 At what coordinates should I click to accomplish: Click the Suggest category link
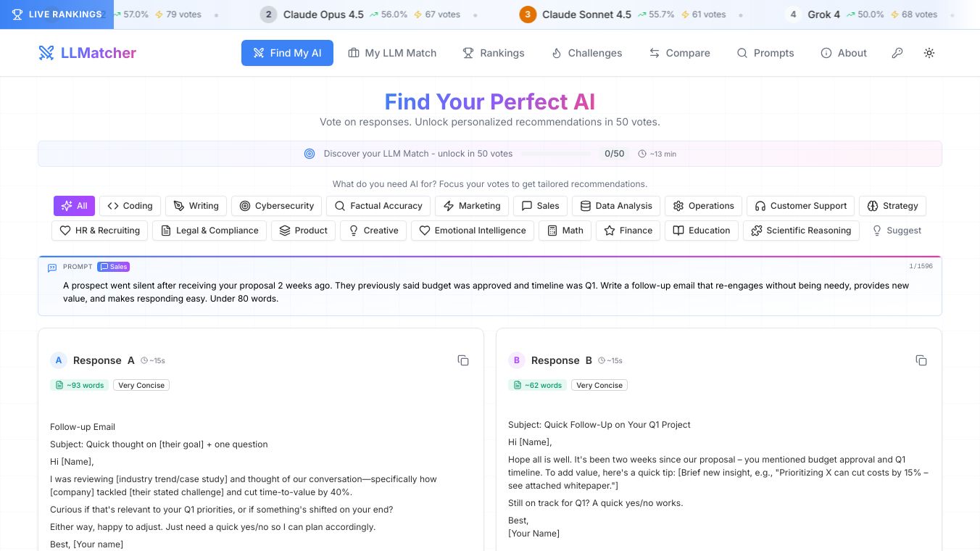pyautogui.click(x=897, y=231)
